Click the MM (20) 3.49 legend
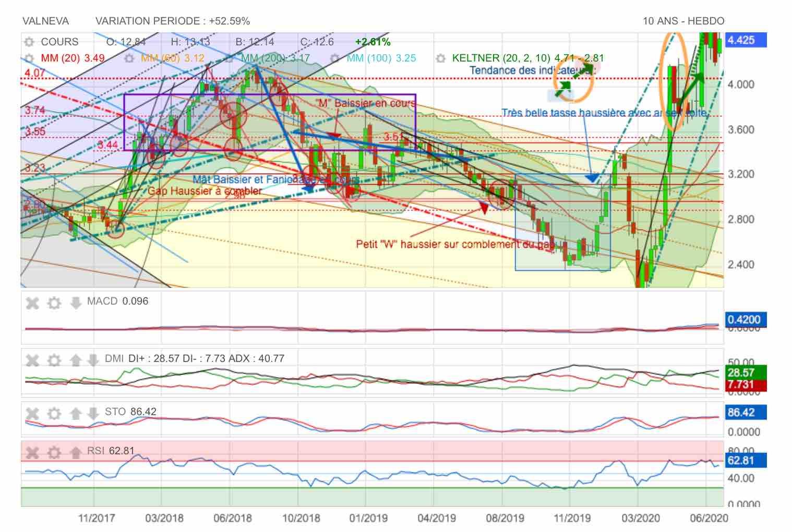792x532 pixels. pos(73,58)
